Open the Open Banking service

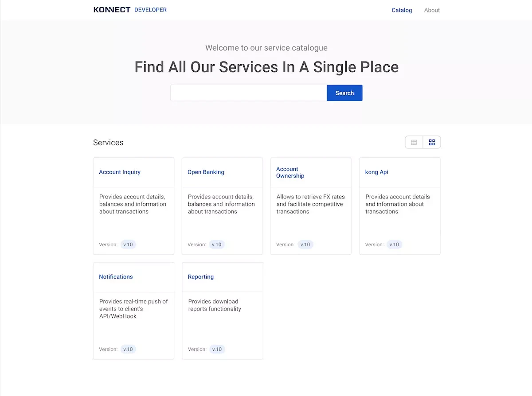click(x=206, y=172)
